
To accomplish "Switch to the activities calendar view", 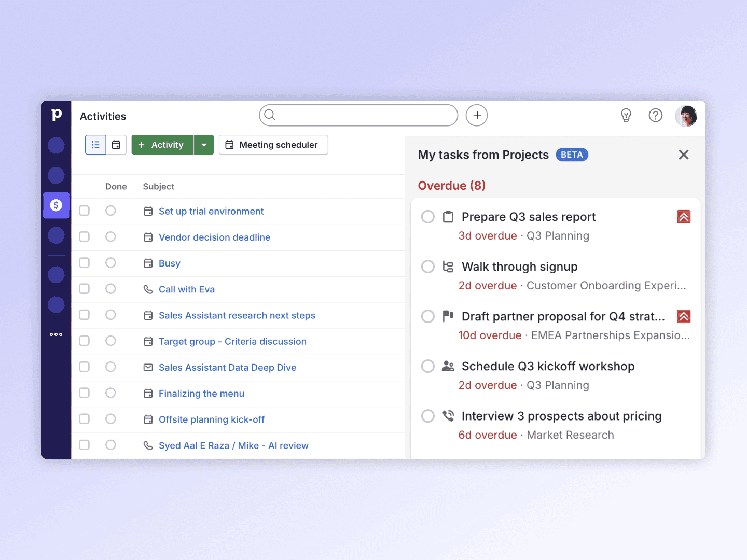I will coord(116,145).
